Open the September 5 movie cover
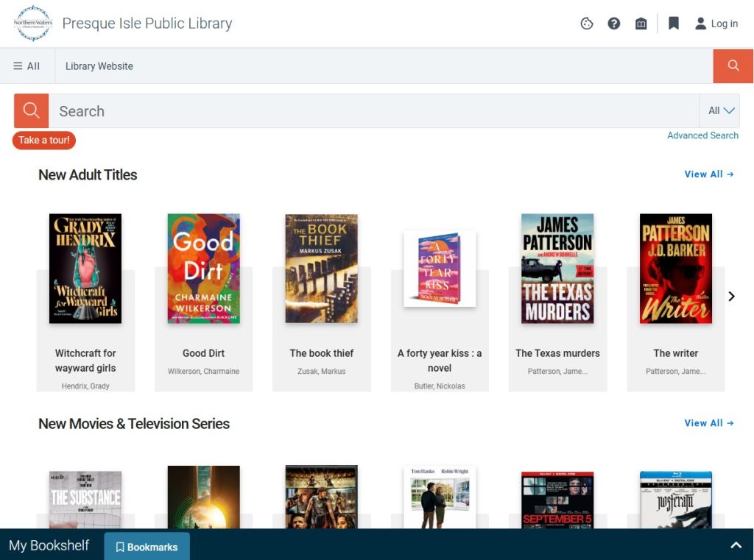The width and height of the screenshot is (754, 560). pyautogui.click(x=558, y=500)
